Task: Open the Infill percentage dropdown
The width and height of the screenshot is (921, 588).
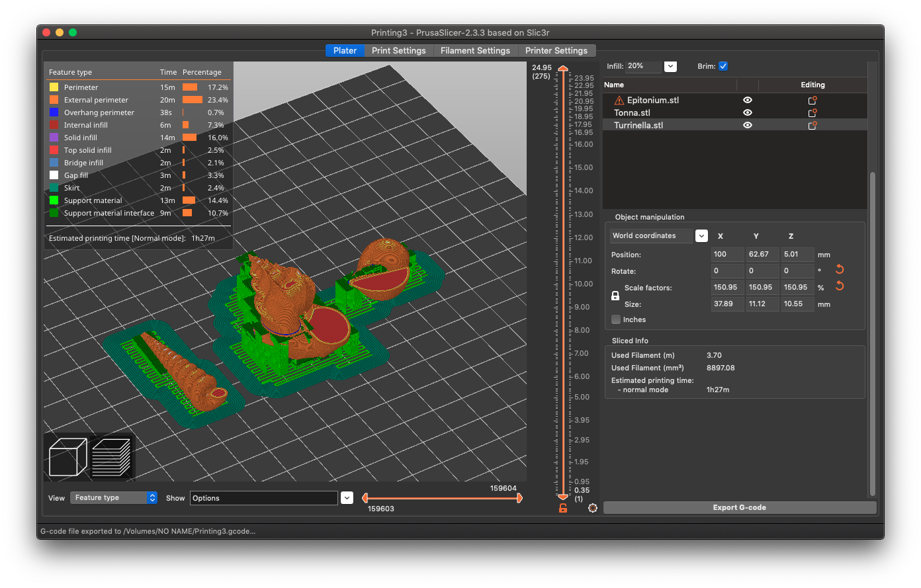Action: coord(670,66)
